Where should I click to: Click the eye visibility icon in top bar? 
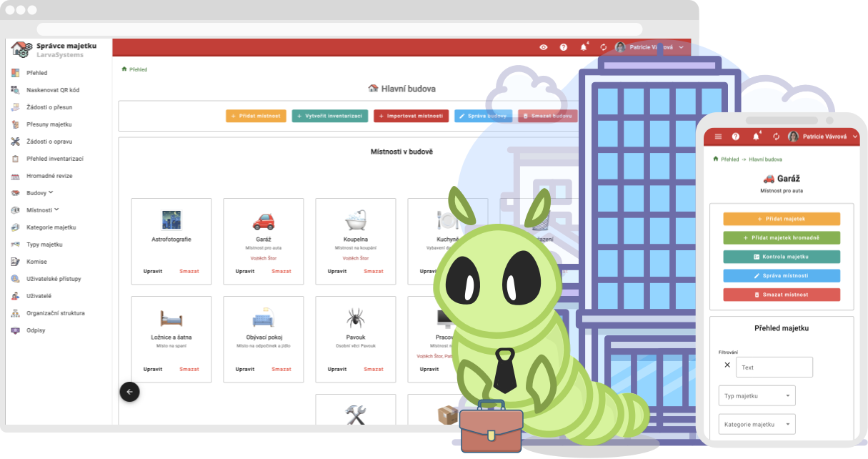[544, 47]
